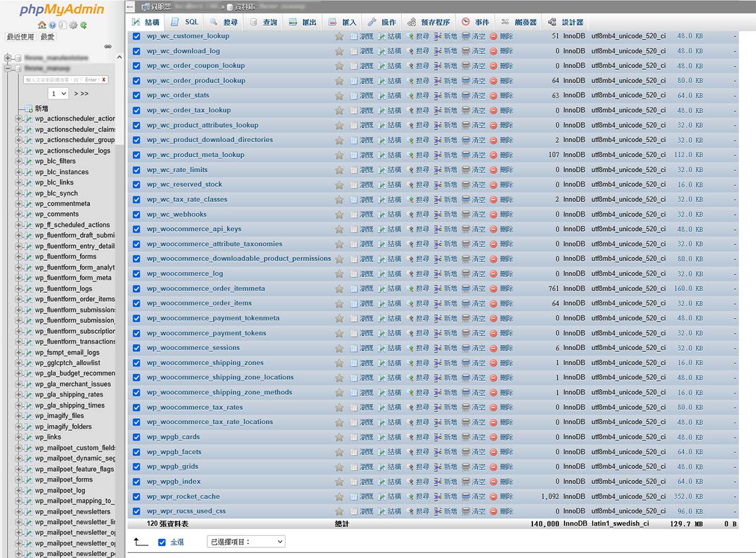Screen dimensions: 756x558
Task: Open the navigation panel settings gear
Action: click(73, 25)
